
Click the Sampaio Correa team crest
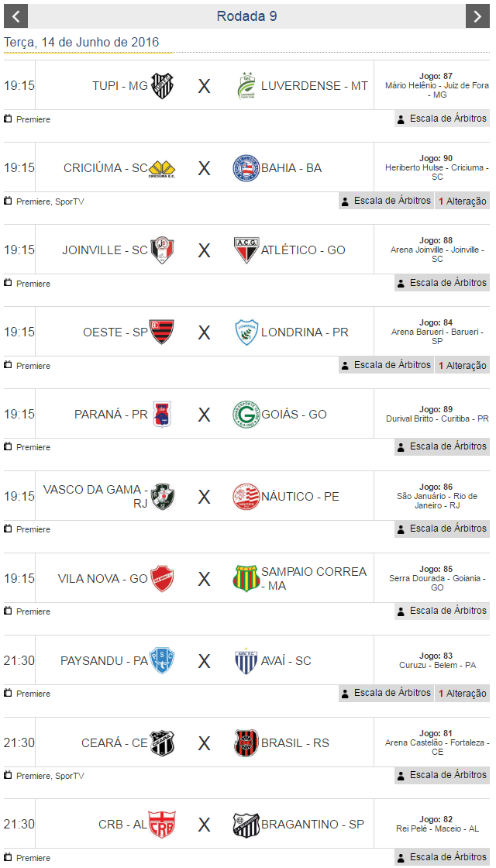[x=246, y=578]
